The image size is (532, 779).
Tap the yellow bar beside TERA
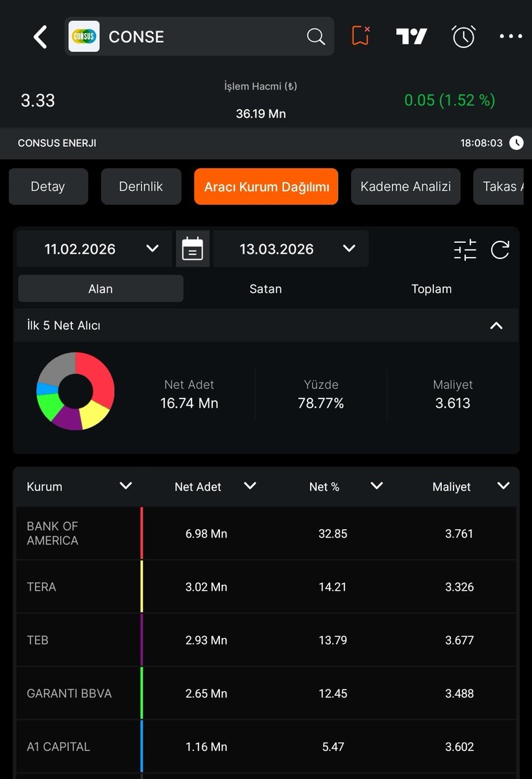142,587
